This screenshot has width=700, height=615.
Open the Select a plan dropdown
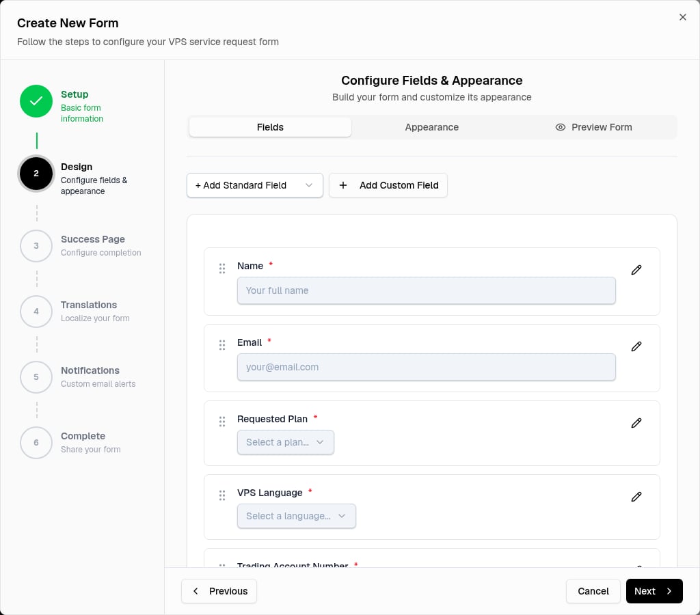click(x=285, y=442)
